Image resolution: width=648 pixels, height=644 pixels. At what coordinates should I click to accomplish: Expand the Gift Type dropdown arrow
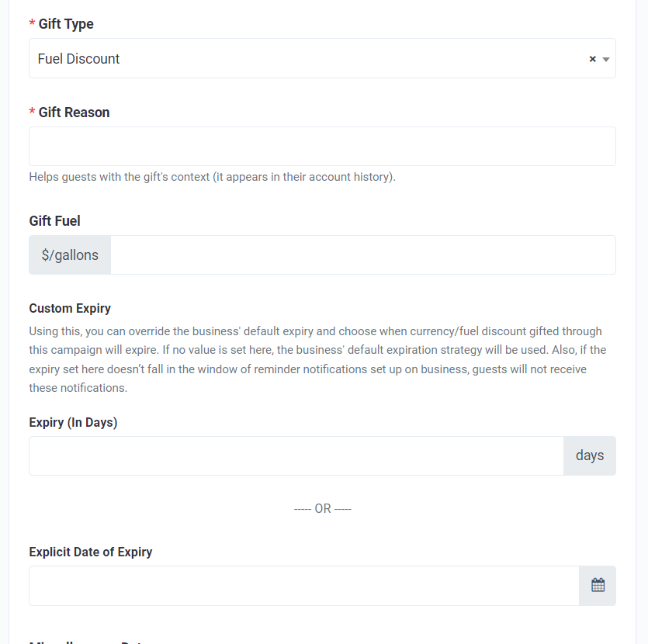point(606,60)
